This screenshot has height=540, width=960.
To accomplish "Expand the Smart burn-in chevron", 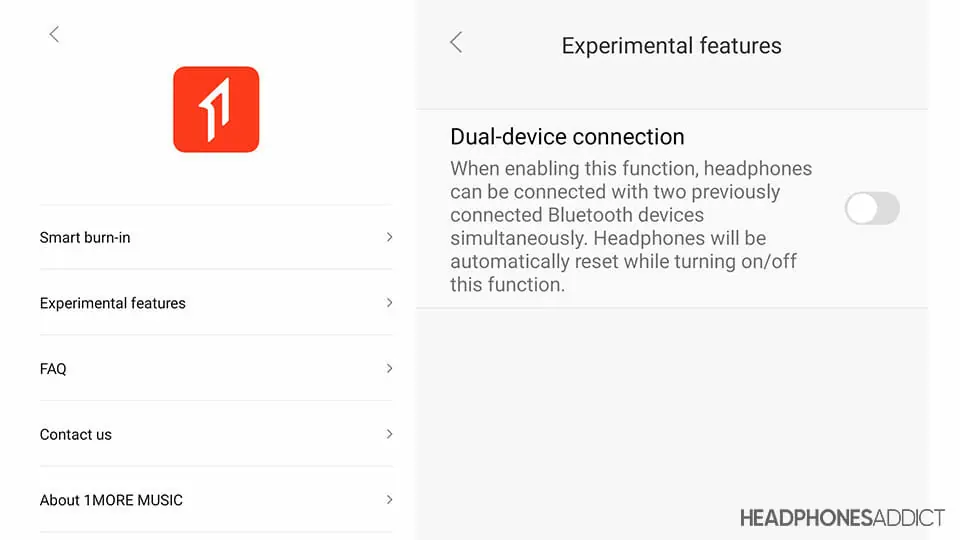I will (389, 237).
